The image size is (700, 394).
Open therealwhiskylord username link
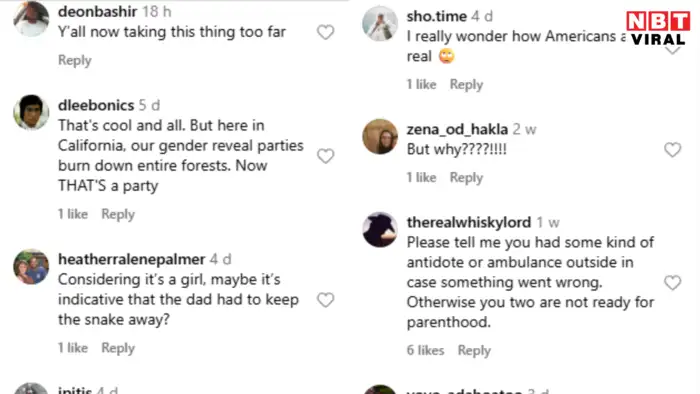click(x=469, y=222)
